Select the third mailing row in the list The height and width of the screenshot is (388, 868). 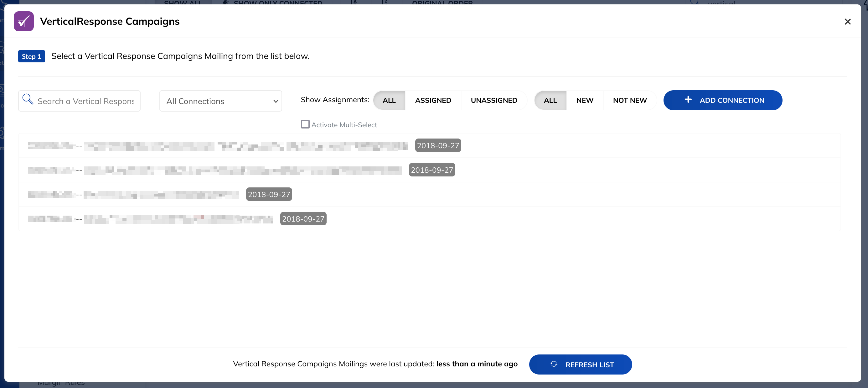[430, 194]
